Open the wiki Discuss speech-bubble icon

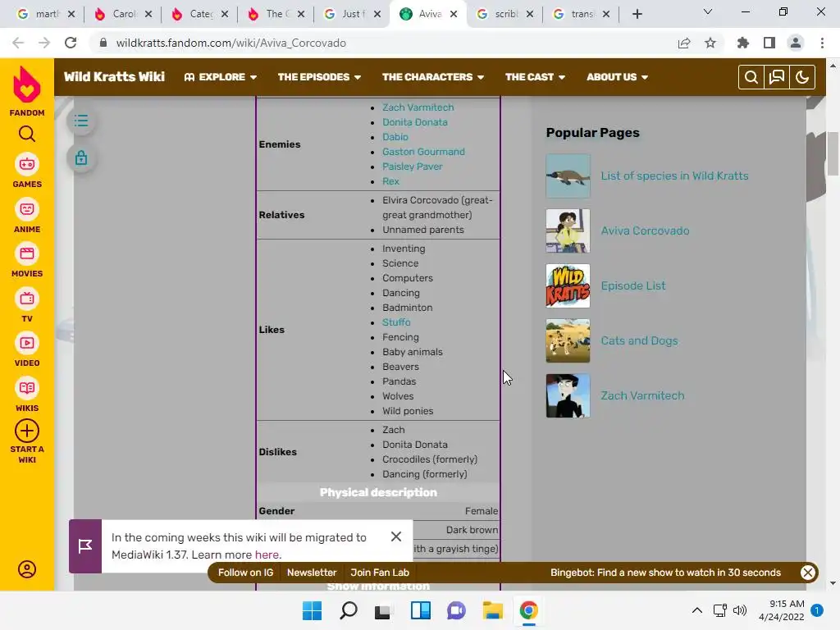(777, 77)
